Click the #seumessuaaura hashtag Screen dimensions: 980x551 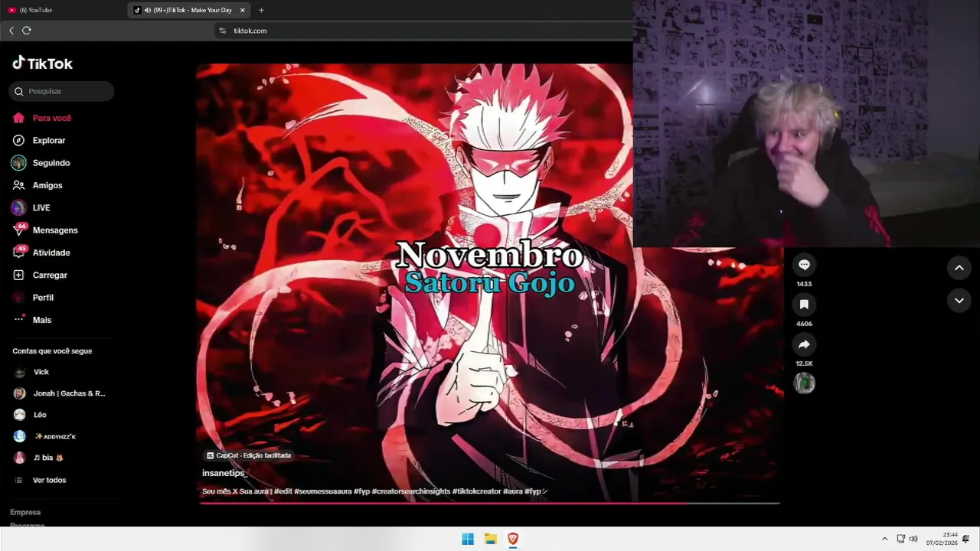click(323, 491)
